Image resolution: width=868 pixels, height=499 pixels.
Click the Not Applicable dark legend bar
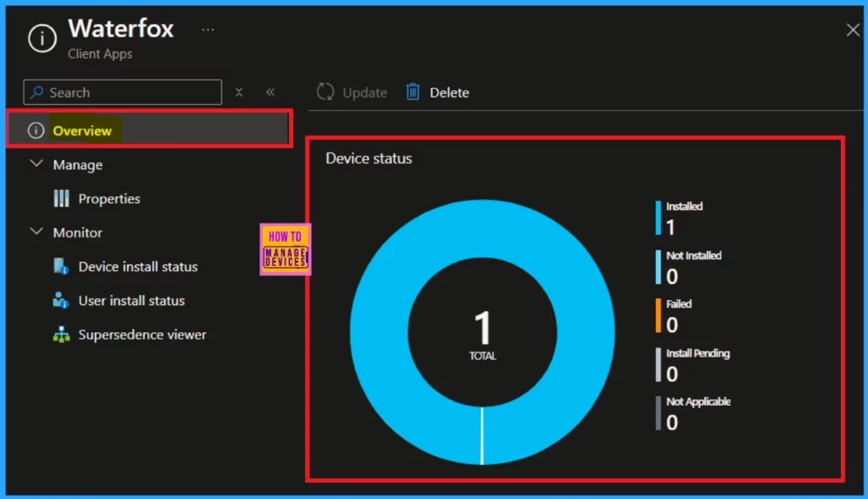pos(658,413)
